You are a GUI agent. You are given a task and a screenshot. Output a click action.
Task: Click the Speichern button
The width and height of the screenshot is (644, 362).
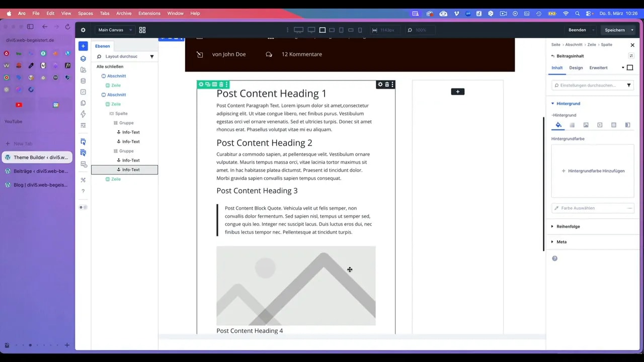[x=614, y=30]
